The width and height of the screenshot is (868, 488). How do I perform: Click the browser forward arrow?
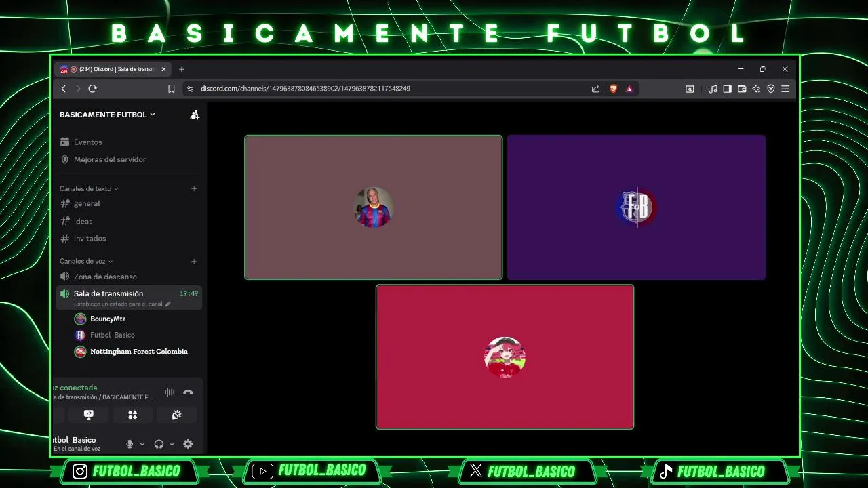[78, 89]
